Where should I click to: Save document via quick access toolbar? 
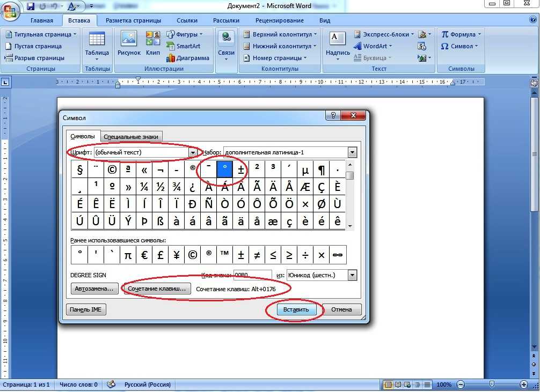[30, 6]
